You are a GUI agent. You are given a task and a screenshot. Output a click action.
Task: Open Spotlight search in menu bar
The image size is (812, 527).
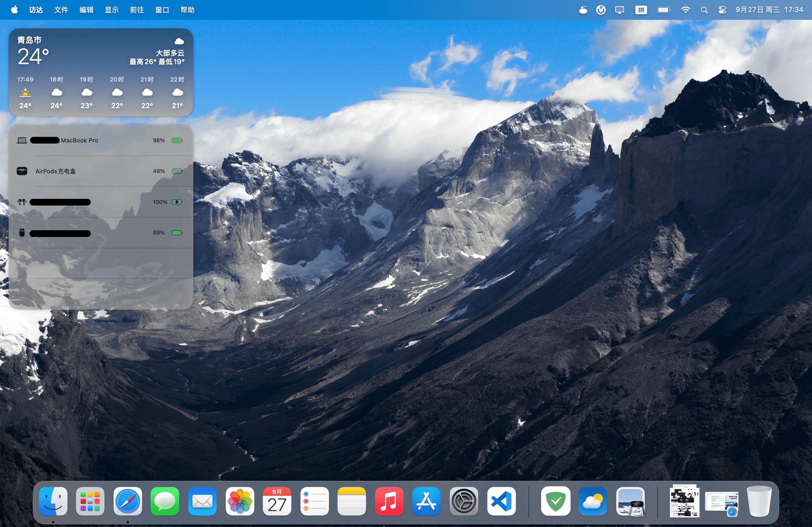click(704, 10)
